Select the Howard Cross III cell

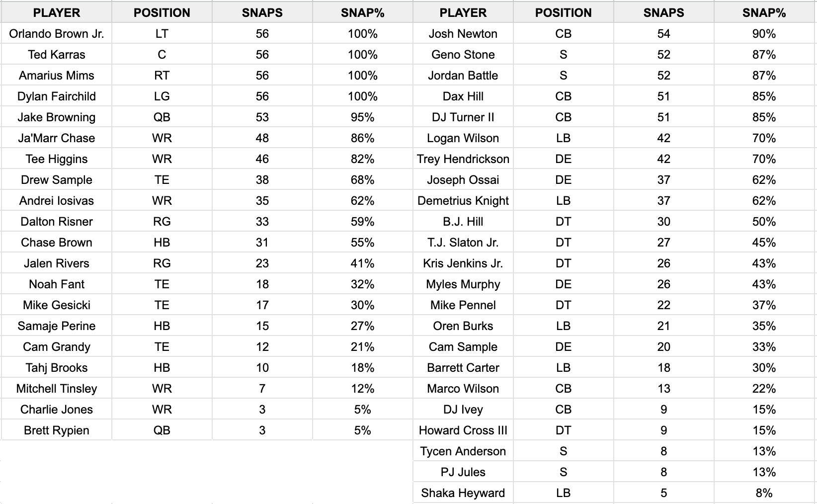(463, 430)
